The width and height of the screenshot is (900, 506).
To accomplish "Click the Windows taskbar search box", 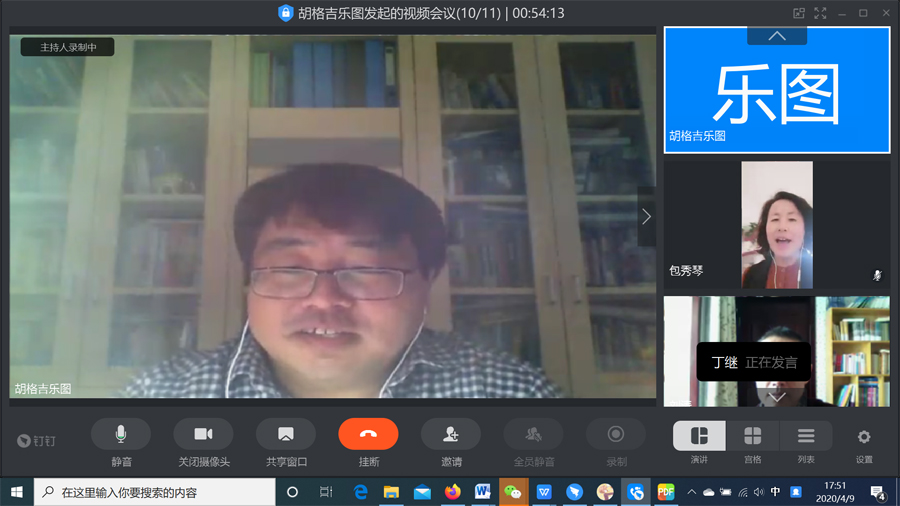I will 155,492.
